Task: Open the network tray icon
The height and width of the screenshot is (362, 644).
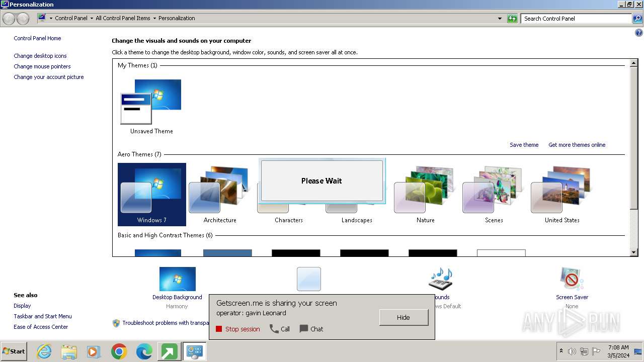Action: coord(584,351)
